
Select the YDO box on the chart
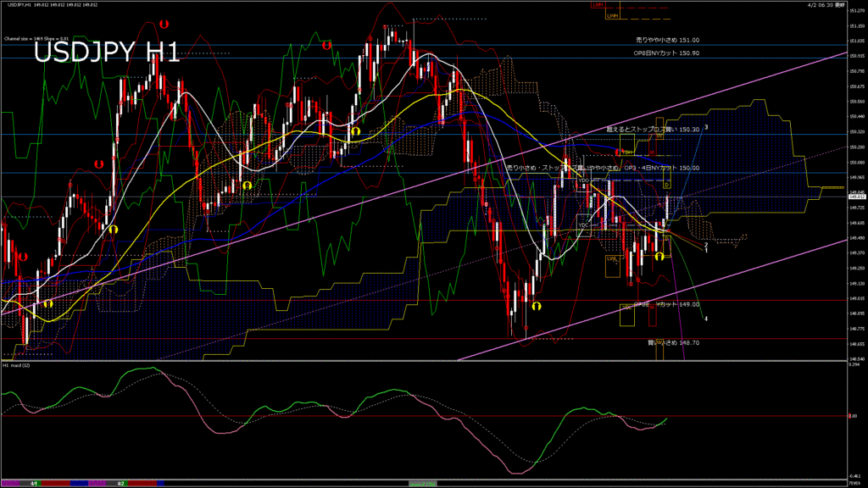[x=583, y=180]
